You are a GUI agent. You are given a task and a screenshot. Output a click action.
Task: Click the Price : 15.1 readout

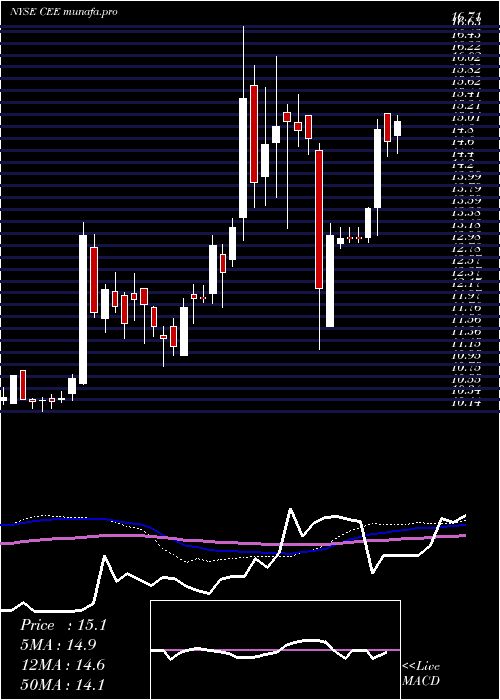point(63,625)
